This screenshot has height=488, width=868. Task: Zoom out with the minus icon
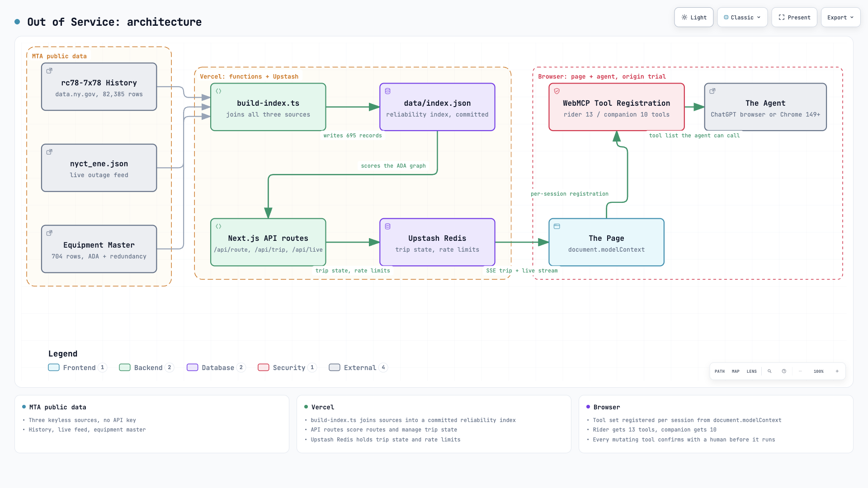click(800, 371)
